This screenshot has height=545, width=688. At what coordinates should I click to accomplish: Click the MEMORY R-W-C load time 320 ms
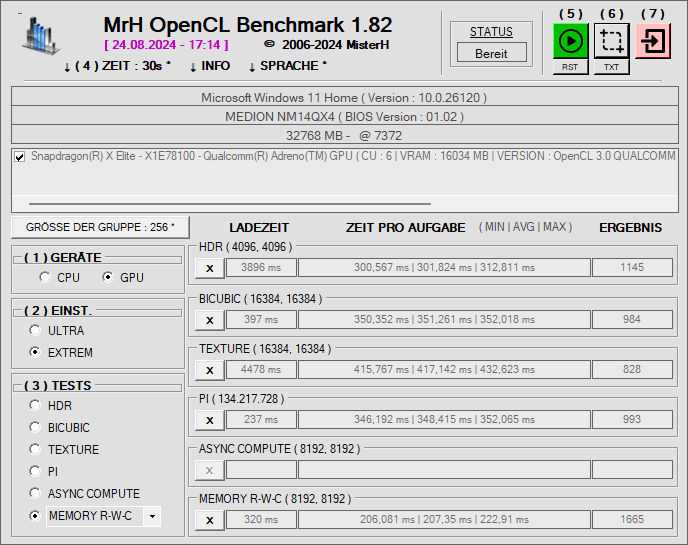(261, 520)
